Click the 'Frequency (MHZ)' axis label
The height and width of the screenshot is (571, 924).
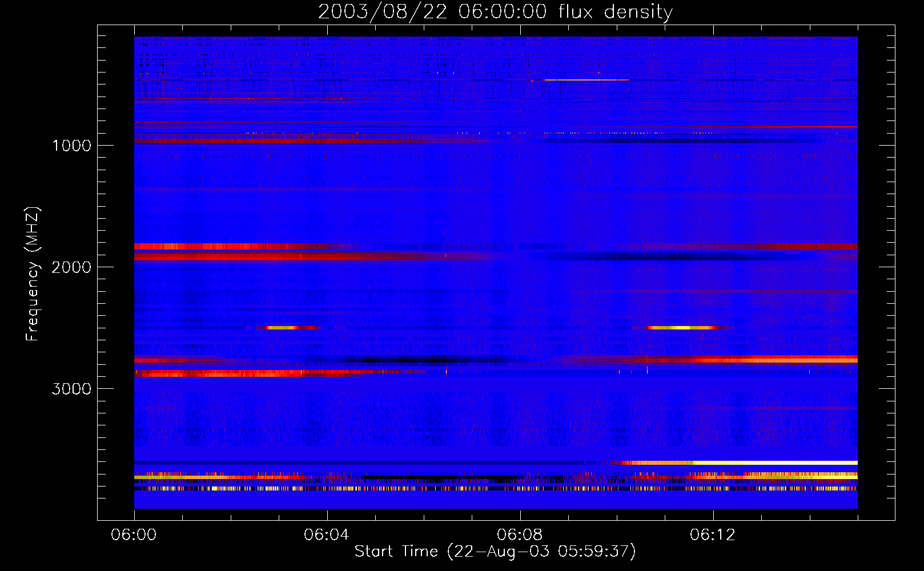click(33, 274)
